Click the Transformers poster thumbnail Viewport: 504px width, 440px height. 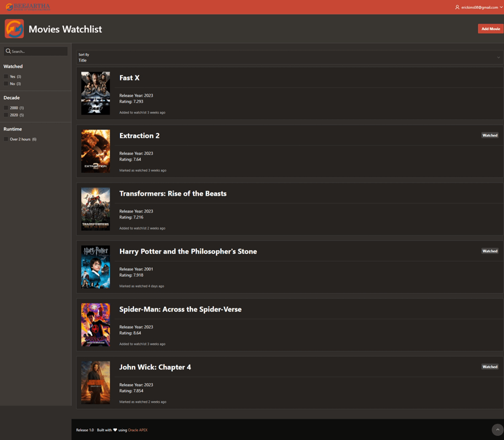[95, 209]
